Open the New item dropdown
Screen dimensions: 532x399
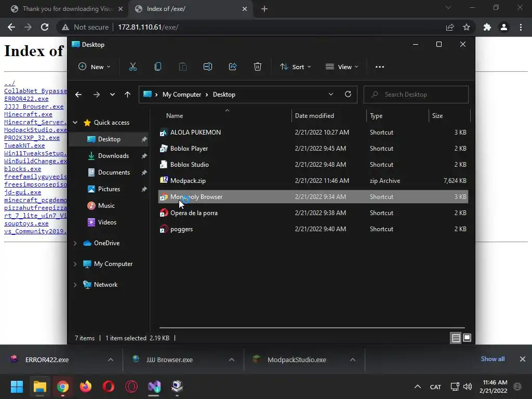95,67
